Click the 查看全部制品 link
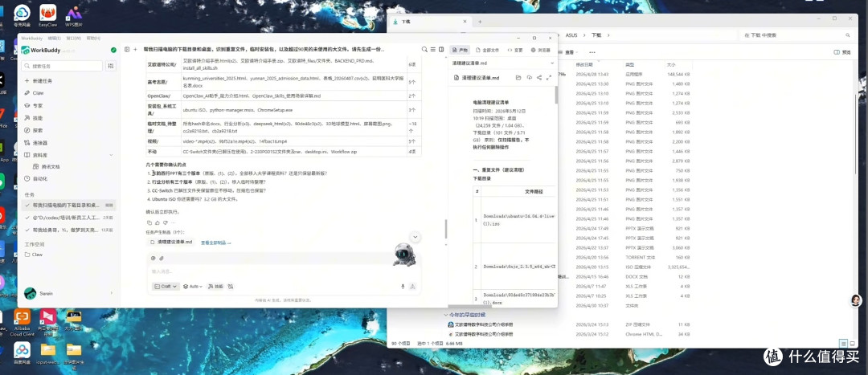Image resolution: width=868 pixels, height=375 pixels. coord(216,243)
